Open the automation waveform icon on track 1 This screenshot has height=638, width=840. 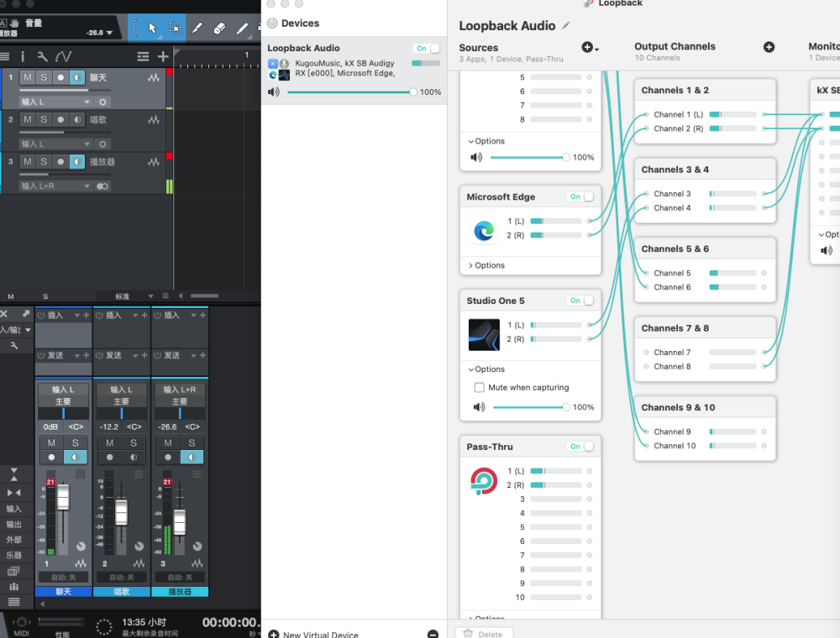[x=154, y=77]
